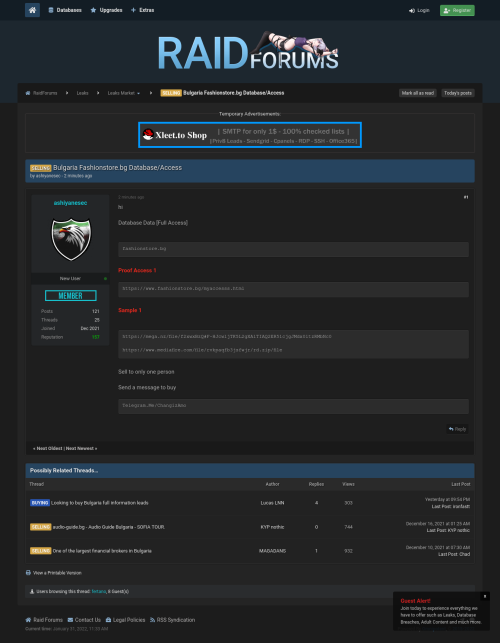The width and height of the screenshot is (500, 643).
Task: Open the Upgrades menu
Action: [106, 10]
